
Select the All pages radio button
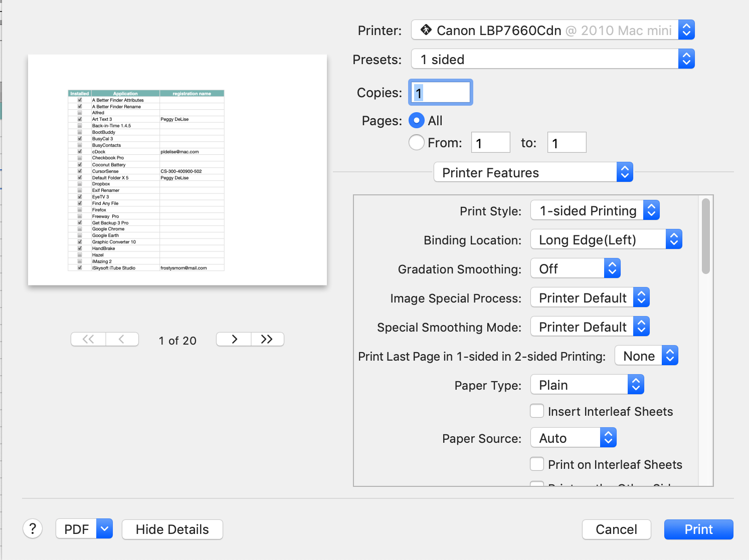click(x=417, y=120)
